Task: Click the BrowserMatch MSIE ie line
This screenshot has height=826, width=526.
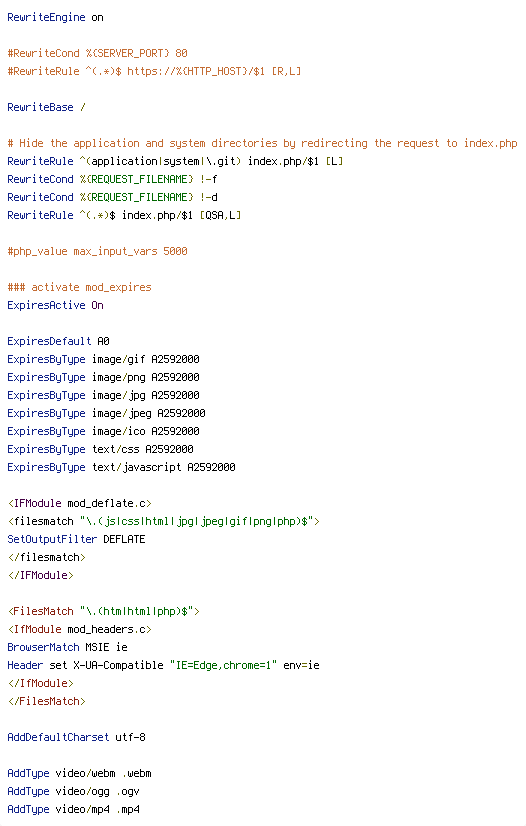Action: pos(67,647)
